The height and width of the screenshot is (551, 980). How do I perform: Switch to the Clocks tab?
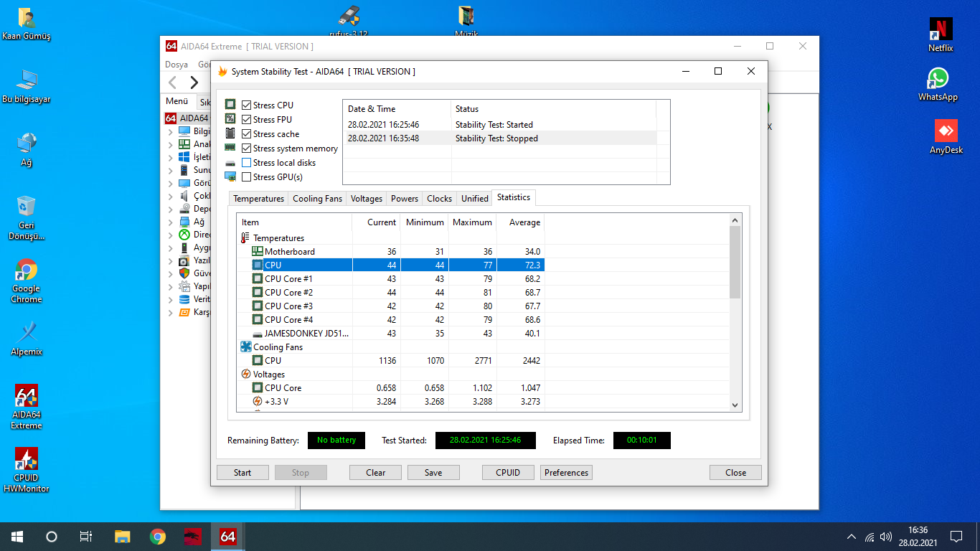point(440,199)
